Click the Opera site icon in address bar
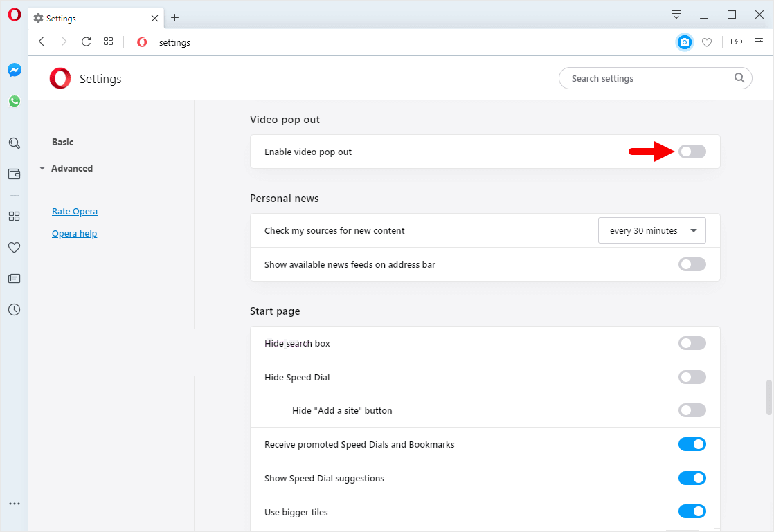 [x=142, y=42]
